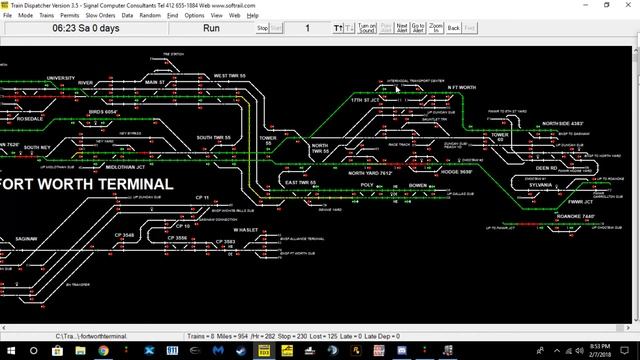The width and height of the screenshot is (640, 360).
Task: Open File Explorer from taskbar
Action: pos(80,351)
